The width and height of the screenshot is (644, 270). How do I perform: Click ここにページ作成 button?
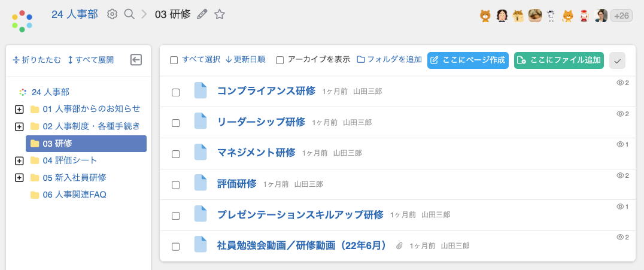(x=468, y=60)
